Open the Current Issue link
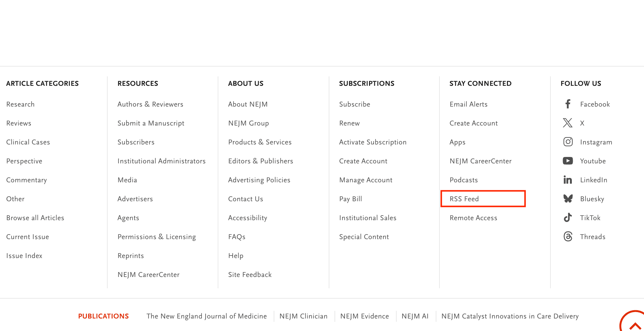 28,237
